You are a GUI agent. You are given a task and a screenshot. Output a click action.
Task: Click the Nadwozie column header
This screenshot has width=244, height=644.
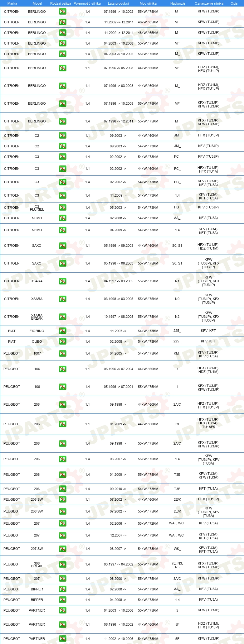tap(178, 3)
